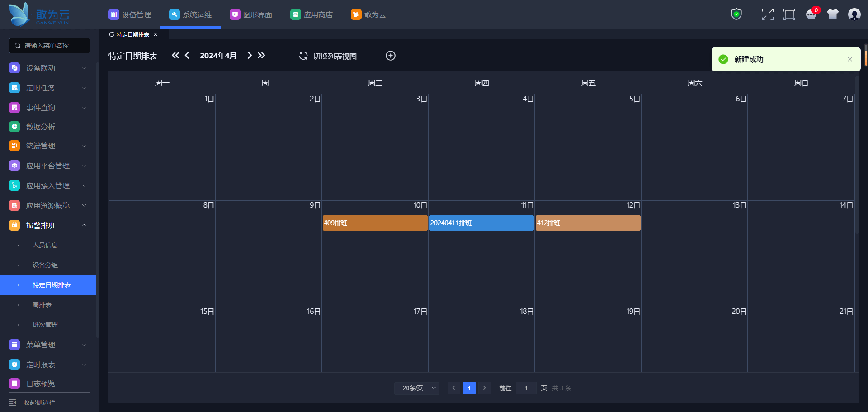Viewport: 868px width, 412px height.
Task: Click the security shield icon
Action: coord(736,14)
